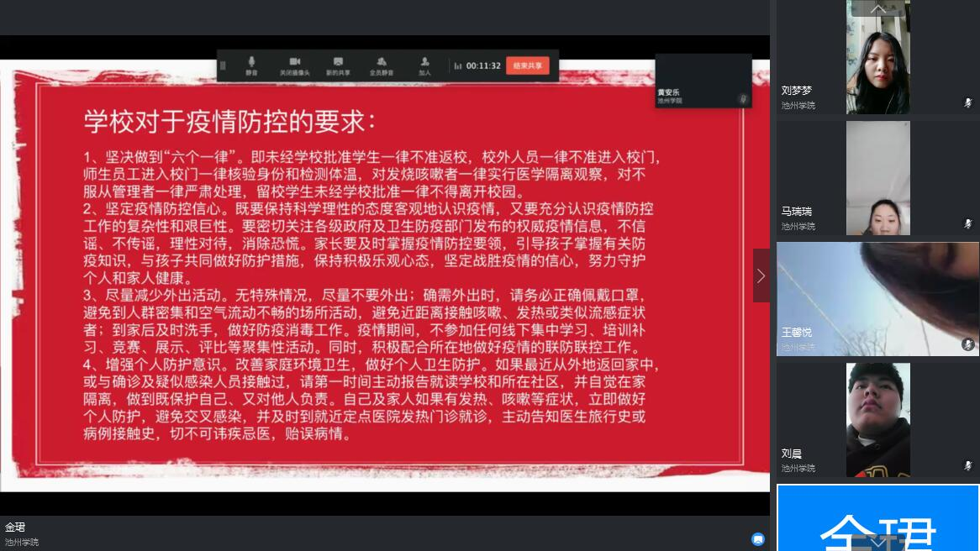Image resolution: width=980 pixels, height=551 pixels.
Task: Toggle 王馨悦's muted microphone icon
Action: pos(968,344)
